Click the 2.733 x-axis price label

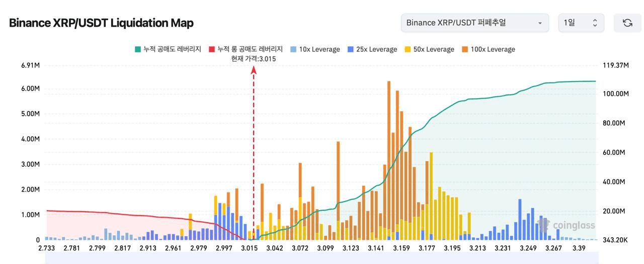coord(47,248)
